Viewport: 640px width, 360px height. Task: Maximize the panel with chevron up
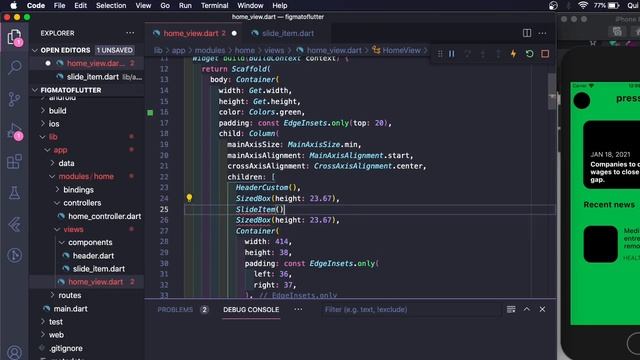[x=527, y=309]
